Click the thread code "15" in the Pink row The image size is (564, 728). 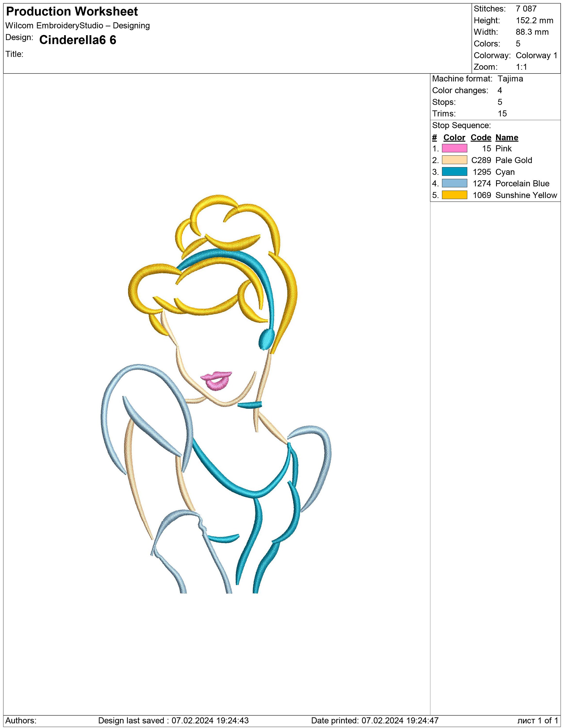click(487, 149)
